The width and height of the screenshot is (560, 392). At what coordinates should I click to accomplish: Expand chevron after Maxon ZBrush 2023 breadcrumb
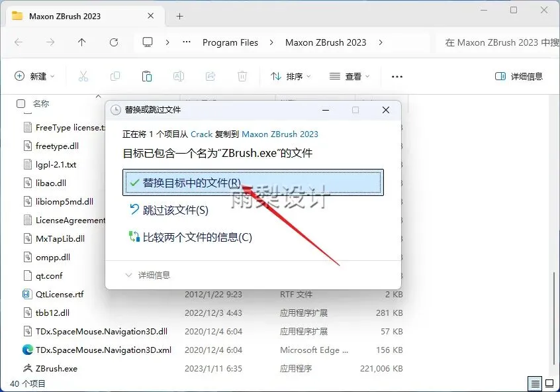pyautogui.click(x=381, y=42)
